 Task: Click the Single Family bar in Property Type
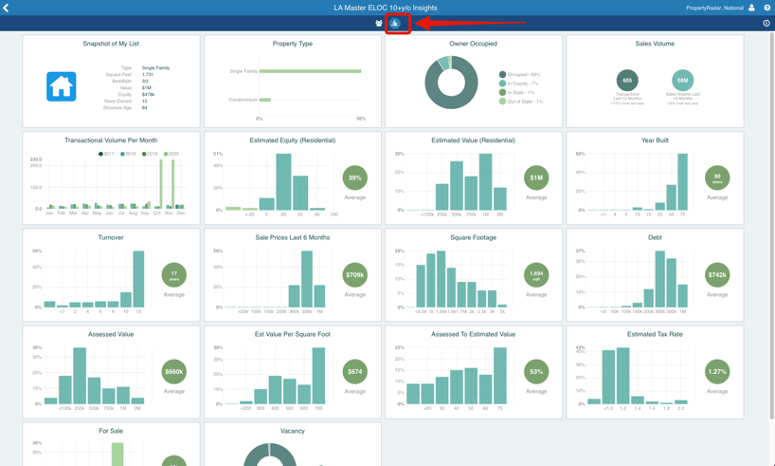click(x=310, y=71)
